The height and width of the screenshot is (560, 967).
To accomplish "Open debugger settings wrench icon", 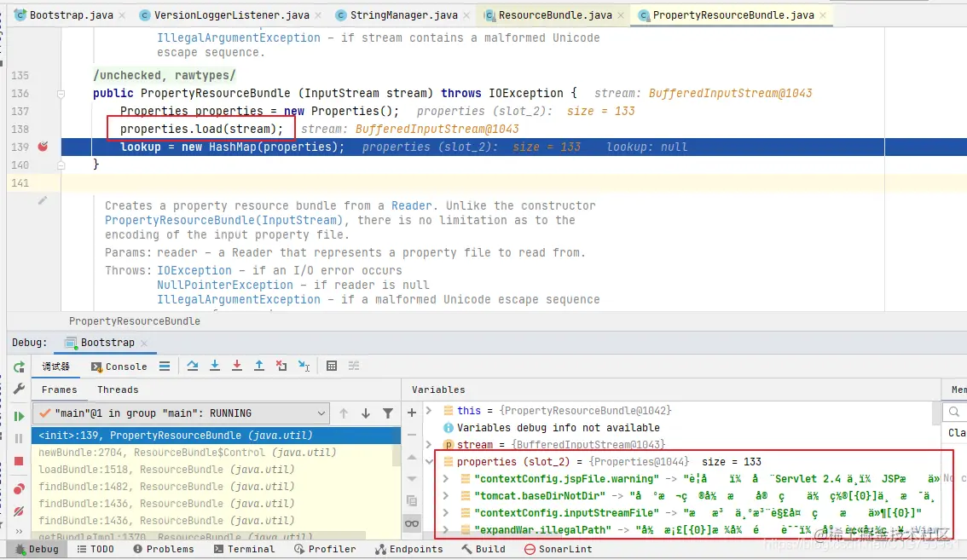I will click(19, 389).
